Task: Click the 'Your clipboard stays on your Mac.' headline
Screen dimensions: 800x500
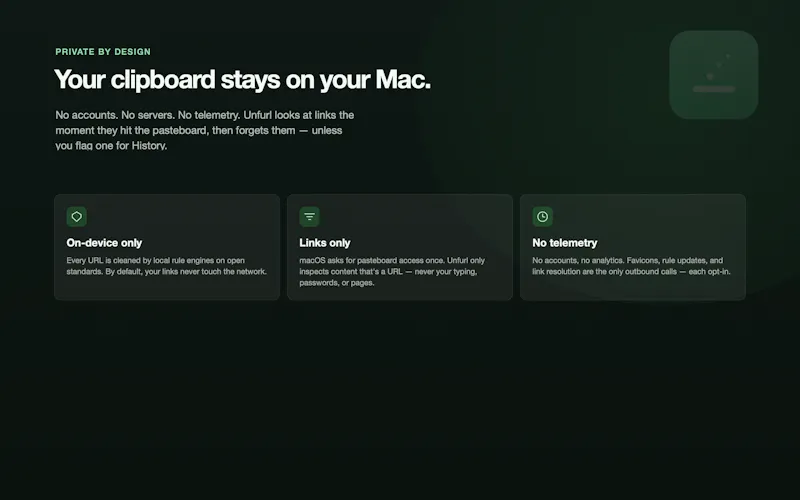Action: click(x=242, y=80)
